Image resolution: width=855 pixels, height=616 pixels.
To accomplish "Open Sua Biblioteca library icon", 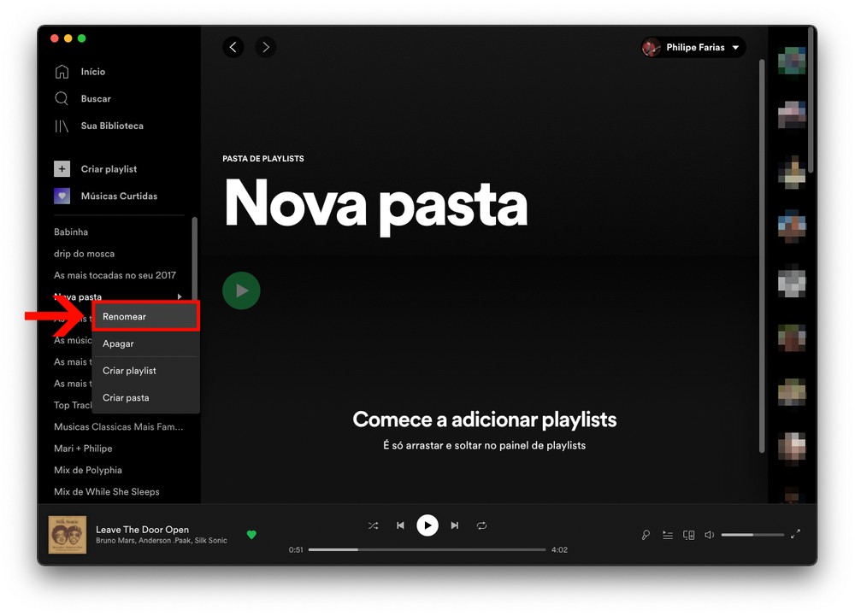I will point(62,126).
